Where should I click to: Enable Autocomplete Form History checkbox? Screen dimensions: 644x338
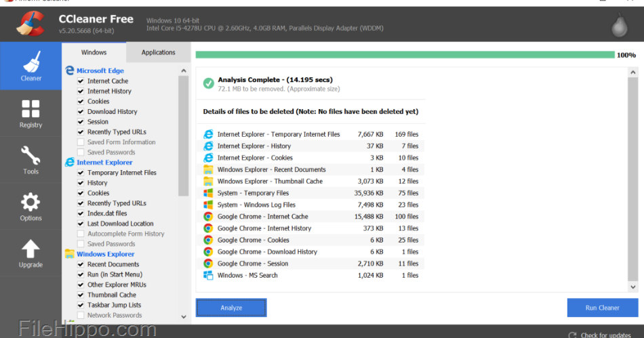81,234
